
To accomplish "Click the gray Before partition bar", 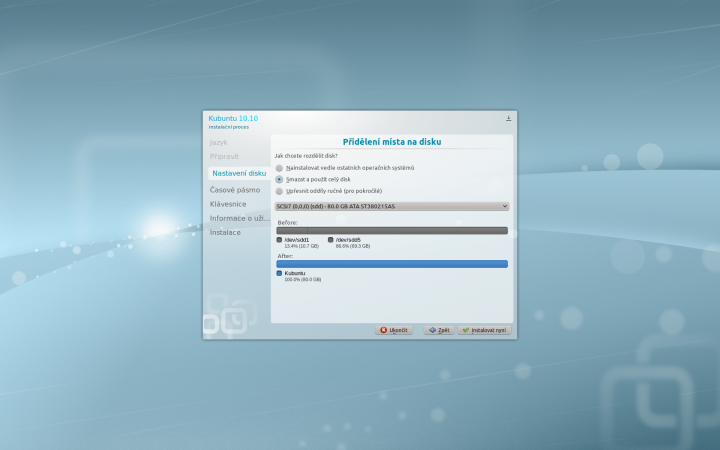I will coord(392,231).
